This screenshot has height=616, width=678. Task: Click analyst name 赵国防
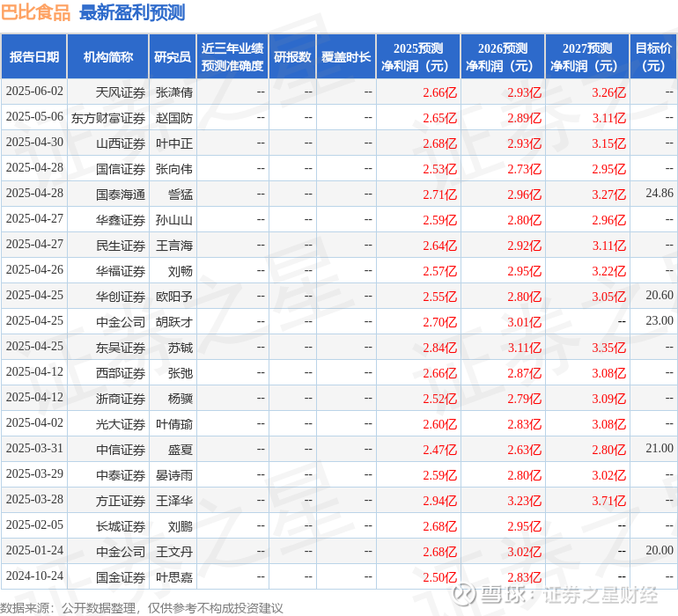coord(173,118)
